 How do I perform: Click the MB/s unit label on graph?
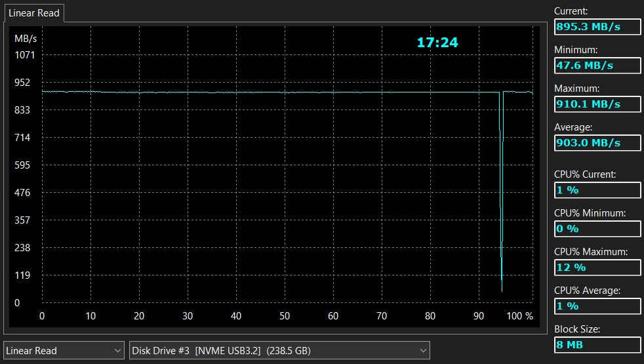(26, 39)
